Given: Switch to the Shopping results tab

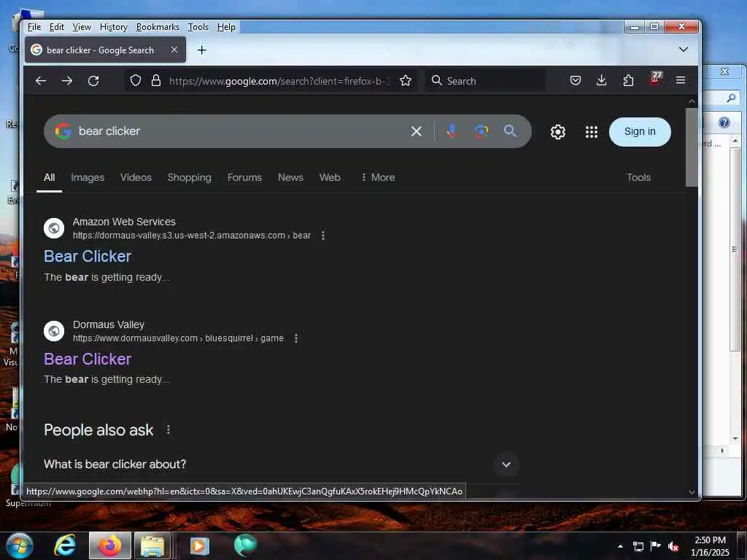Looking at the screenshot, I should [x=189, y=177].
